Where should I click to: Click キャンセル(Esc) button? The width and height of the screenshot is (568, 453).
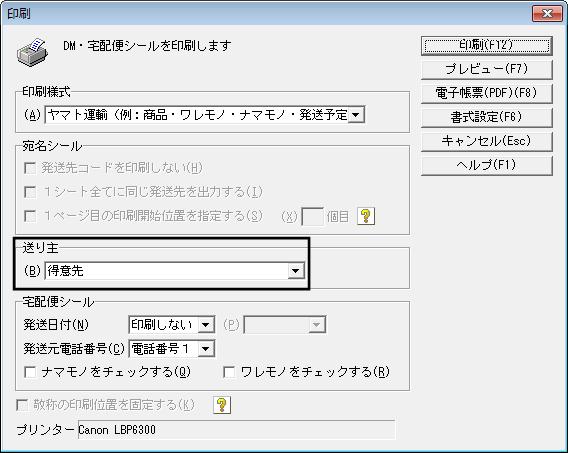[x=487, y=141]
